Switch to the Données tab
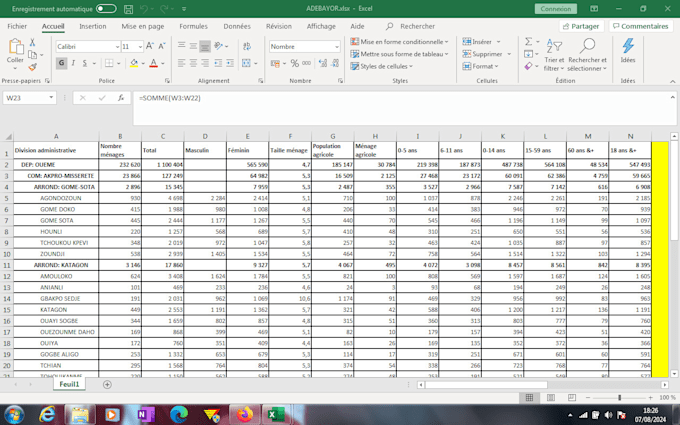Viewport: 680px width, 425px height. pyautogui.click(x=237, y=26)
